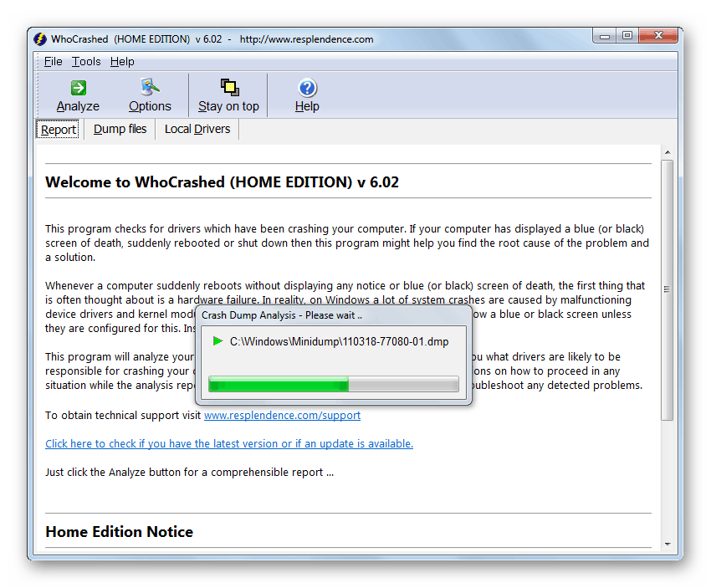Open the www.resplendence.com/support link
This screenshot has height=588, width=711.
(x=282, y=415)
